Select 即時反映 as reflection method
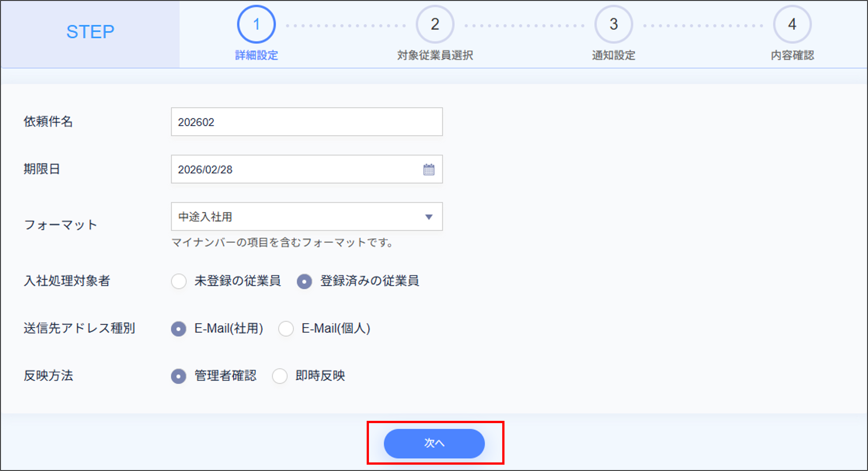868x471 pixels. [x=279, y=376]
